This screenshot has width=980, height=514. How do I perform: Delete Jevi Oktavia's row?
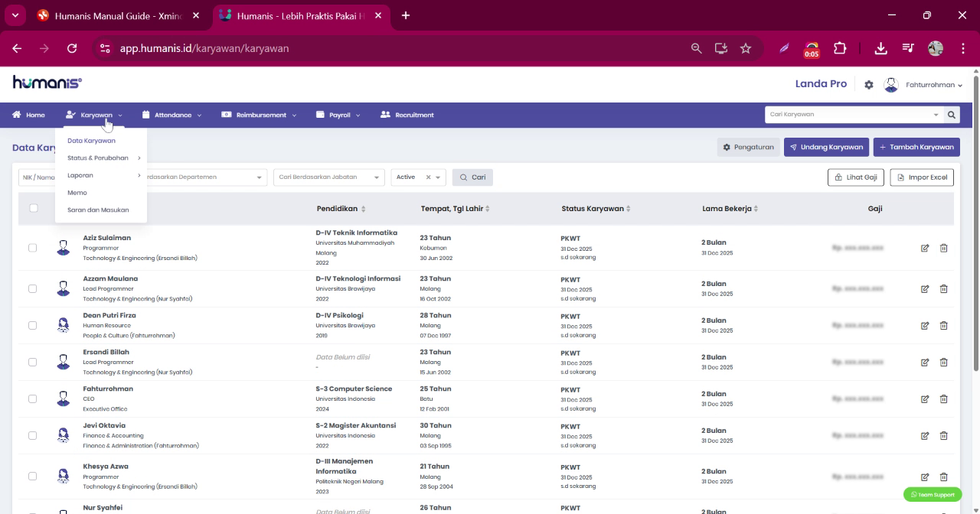(943, 435)
